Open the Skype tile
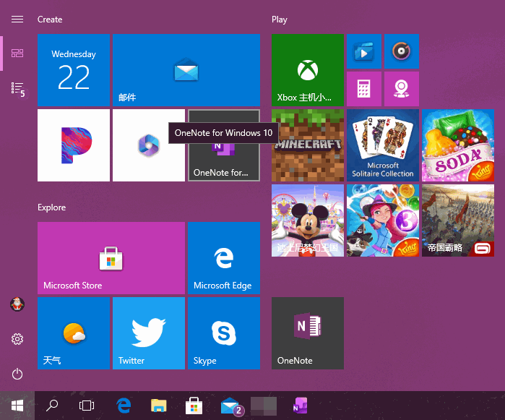This screenshot has height=420, width=505. (223, 333)
